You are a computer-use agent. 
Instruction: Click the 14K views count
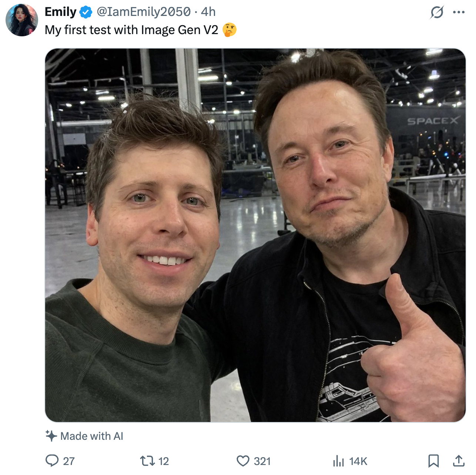[358, 461]
